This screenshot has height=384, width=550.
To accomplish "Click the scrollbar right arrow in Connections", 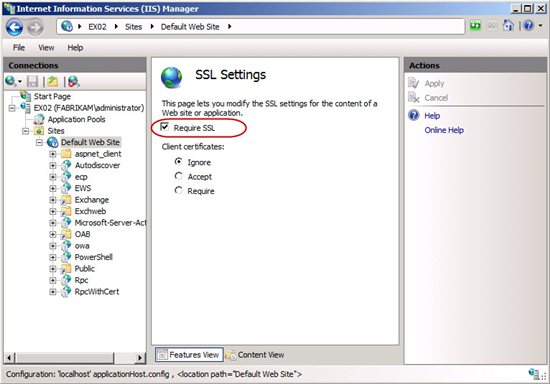I will click(140, 358).
